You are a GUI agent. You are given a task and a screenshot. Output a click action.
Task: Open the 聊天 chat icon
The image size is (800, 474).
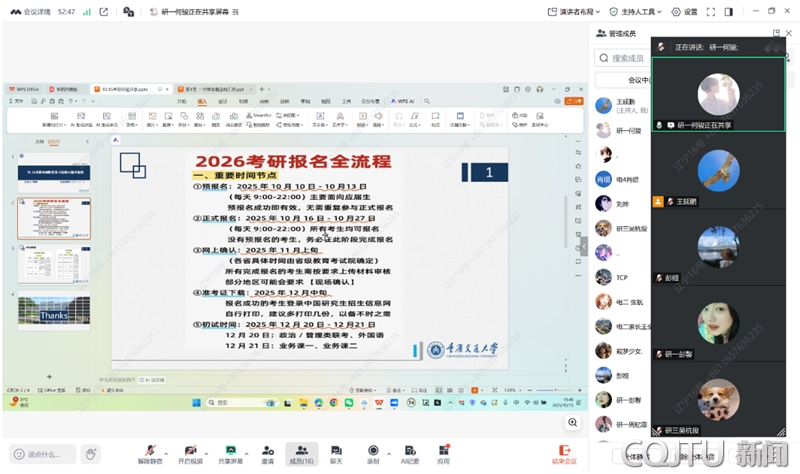(336, 449)
